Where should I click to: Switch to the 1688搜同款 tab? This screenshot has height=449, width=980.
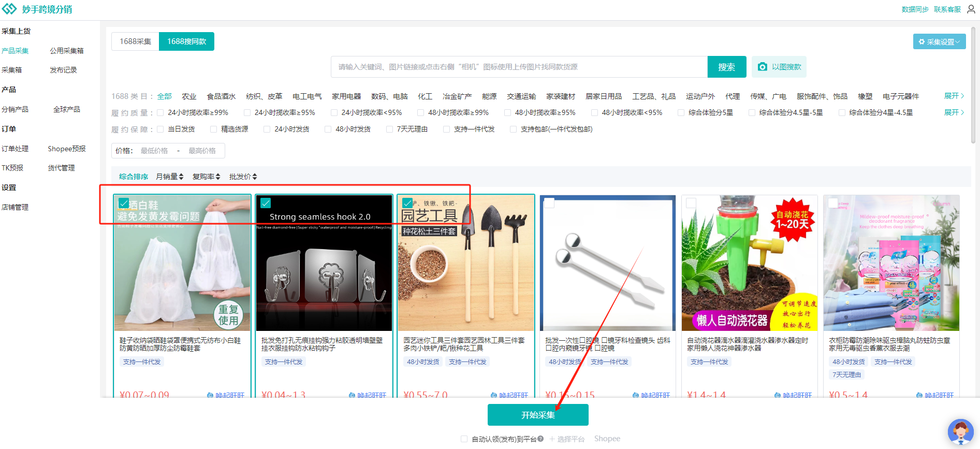pos(187,41)
